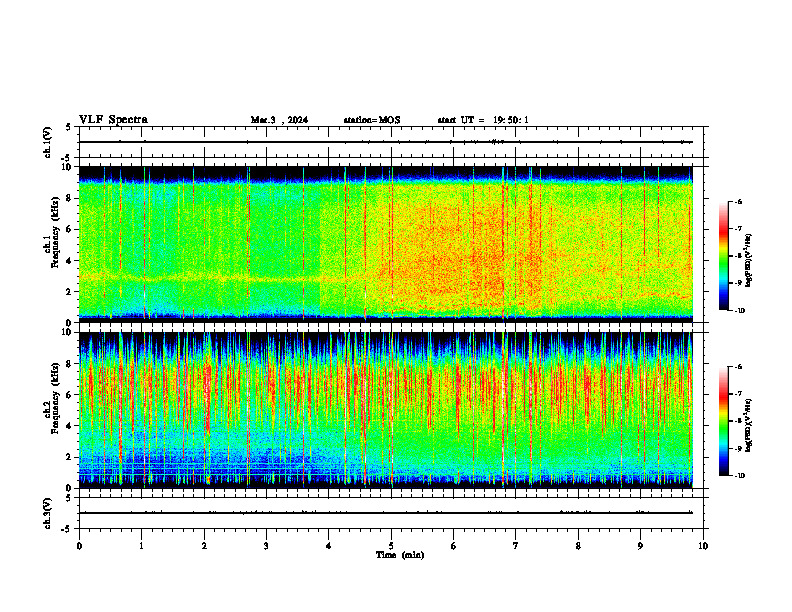
Task: Click time-axis tick label "8"
Action: pos(578,546)
